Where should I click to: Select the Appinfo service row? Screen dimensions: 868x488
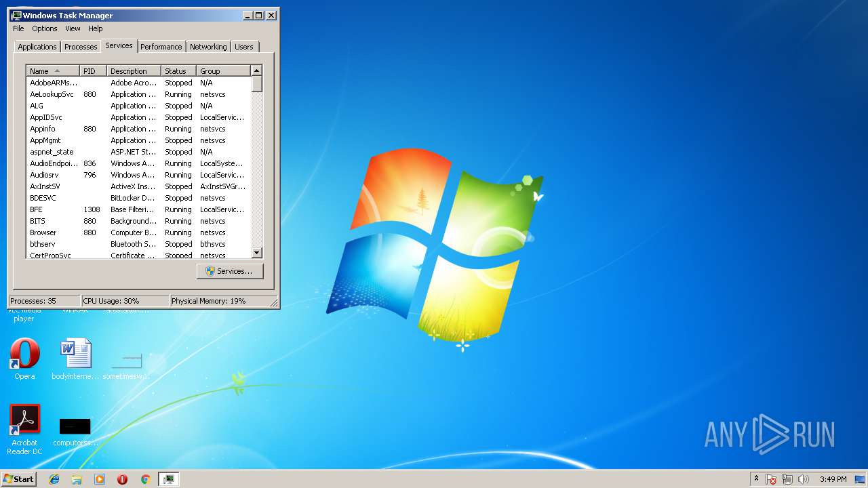[138, 129]
